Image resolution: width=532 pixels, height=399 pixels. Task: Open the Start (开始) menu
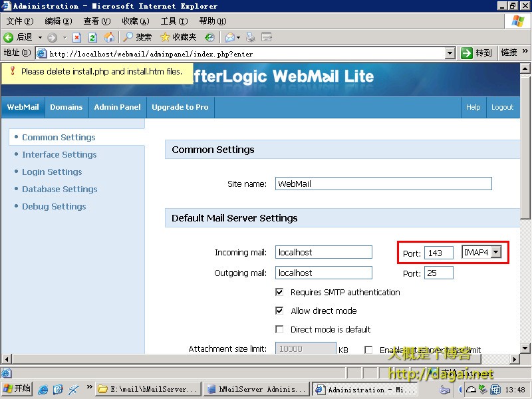pos(17,389)
